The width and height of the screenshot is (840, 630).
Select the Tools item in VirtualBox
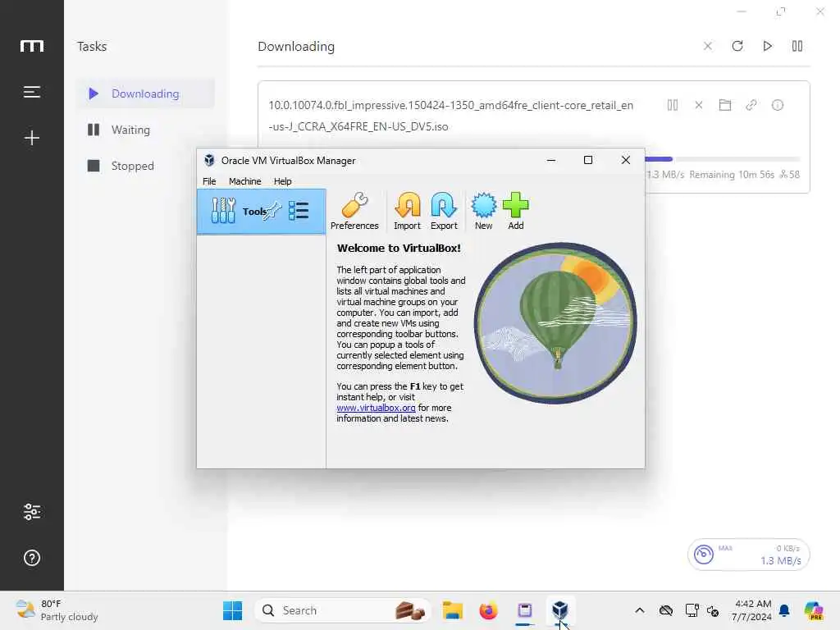(x=261, y=211)
